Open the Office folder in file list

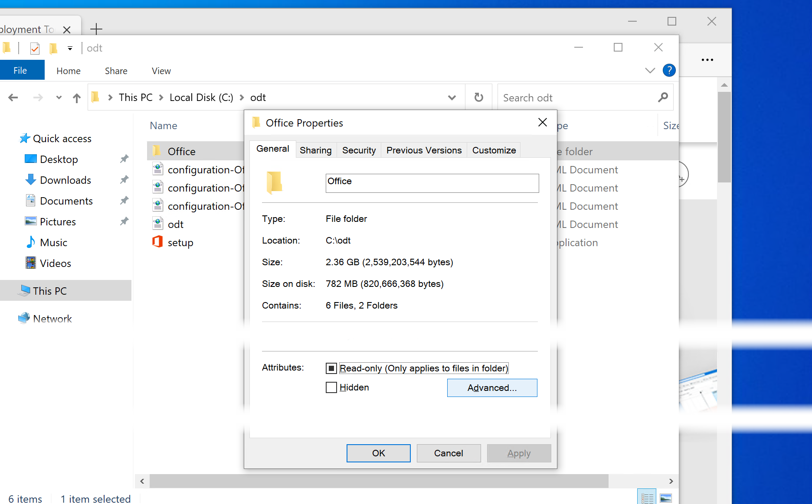(181, 151)
